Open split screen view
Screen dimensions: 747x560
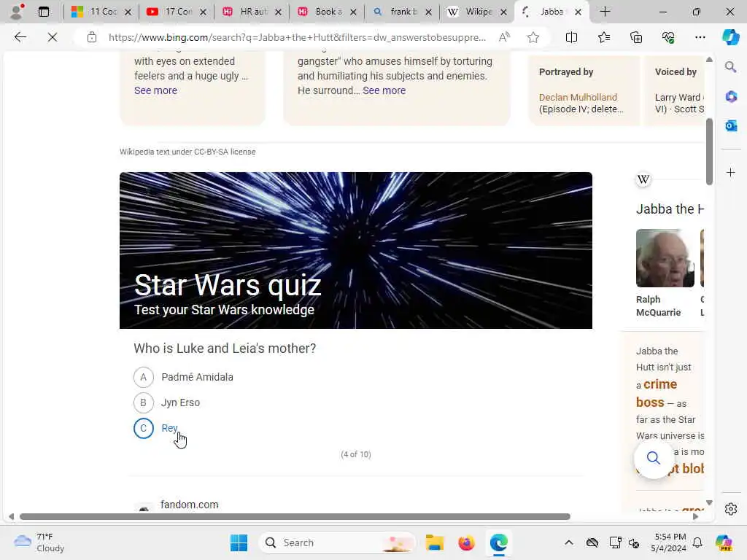(571, 37)
